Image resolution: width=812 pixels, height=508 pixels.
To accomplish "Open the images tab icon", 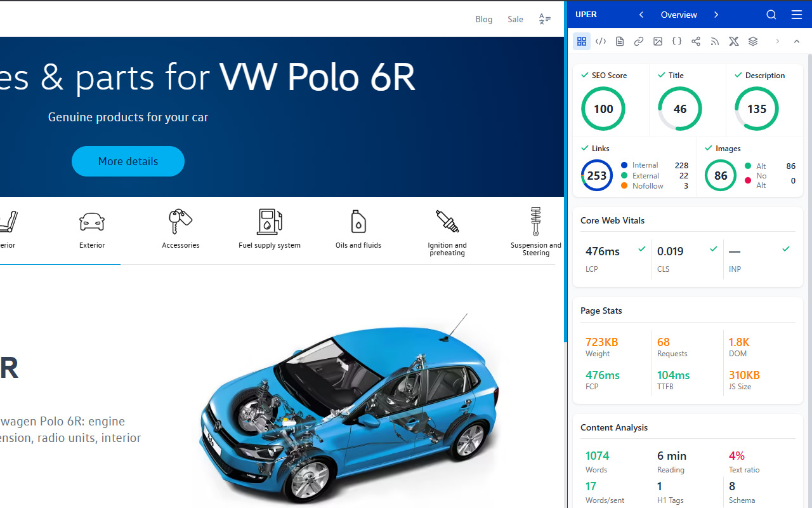I will coord(658,41).
